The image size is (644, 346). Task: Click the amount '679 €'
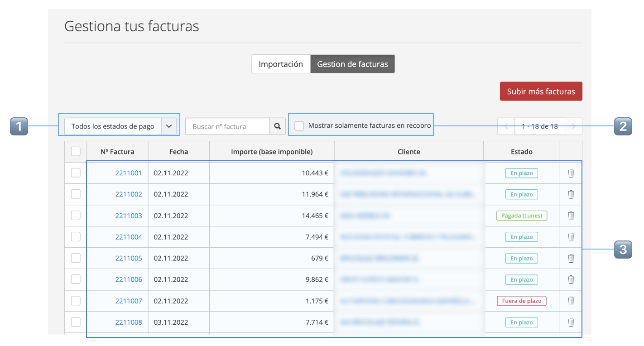(x=320, y=258)
